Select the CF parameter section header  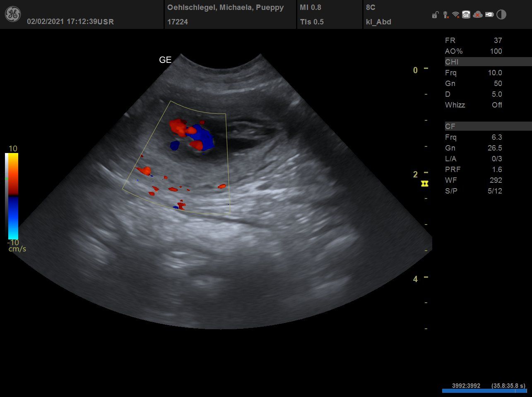[488, 127]
